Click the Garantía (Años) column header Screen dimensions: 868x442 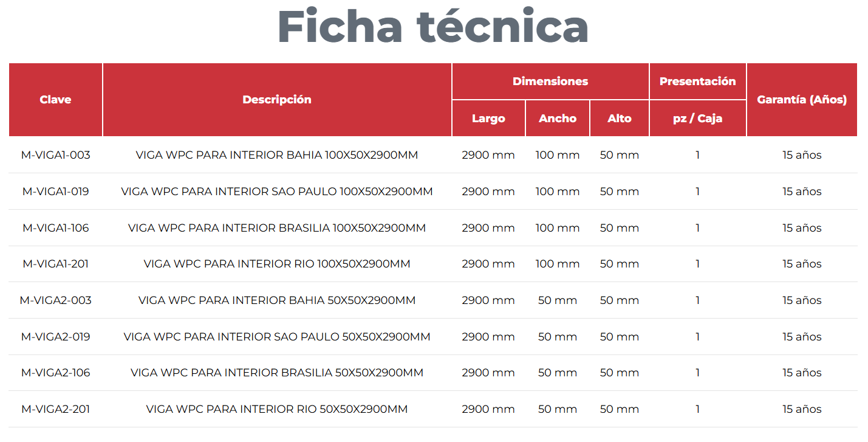tap(802, 100)
